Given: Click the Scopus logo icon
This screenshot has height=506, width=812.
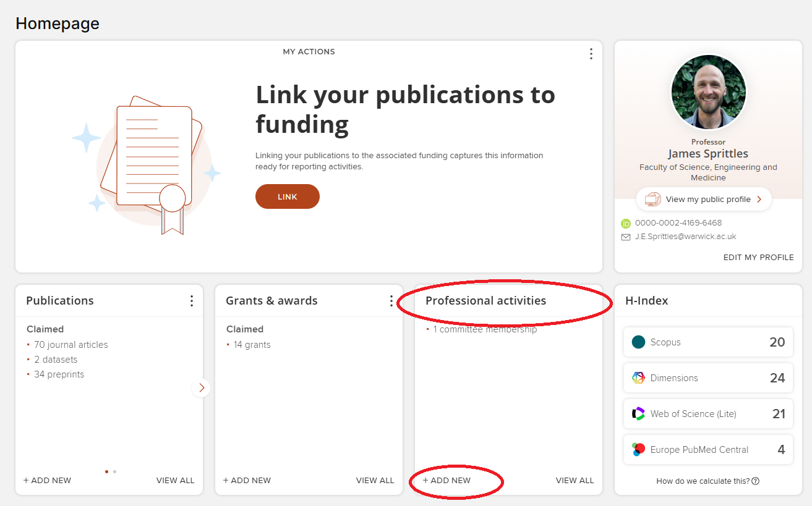Looking at the screenshot, I should (x=639, y=342).
